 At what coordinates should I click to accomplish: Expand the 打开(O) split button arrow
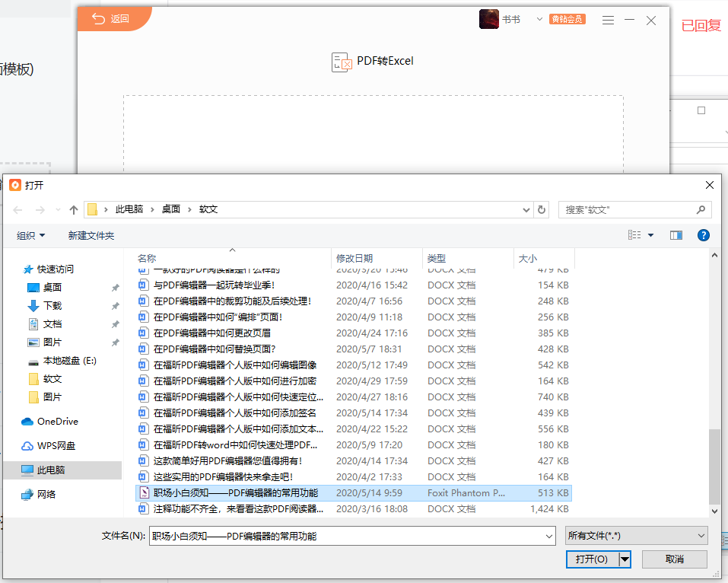click(622, 559)
